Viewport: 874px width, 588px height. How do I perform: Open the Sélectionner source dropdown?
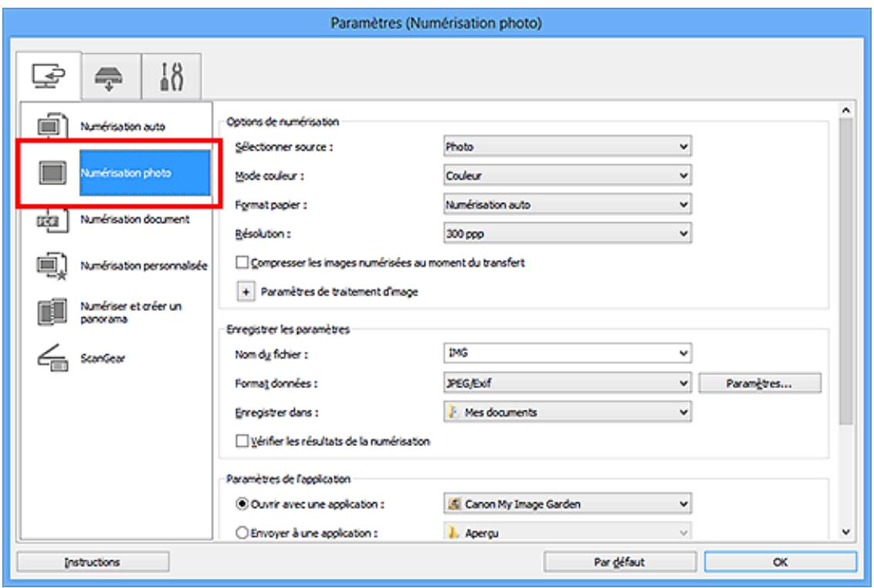pos(567,147)
